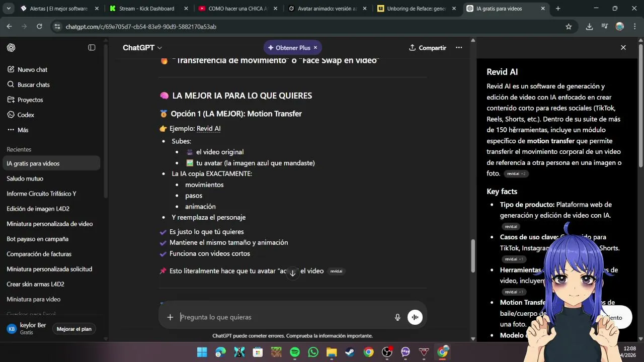
Task: Open the ChatGPT model selector dropdown
Action: 142,48
